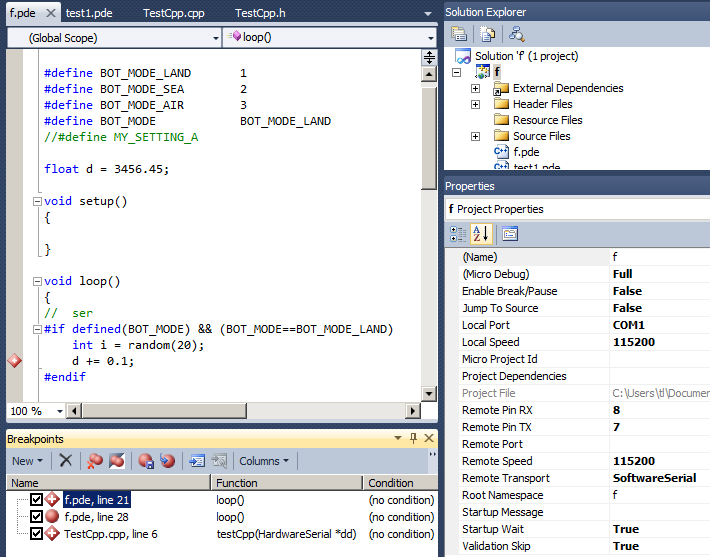This screenshot has width=710, height=557.
Task: Open Property Pages icon
Action: pos(510,234)
